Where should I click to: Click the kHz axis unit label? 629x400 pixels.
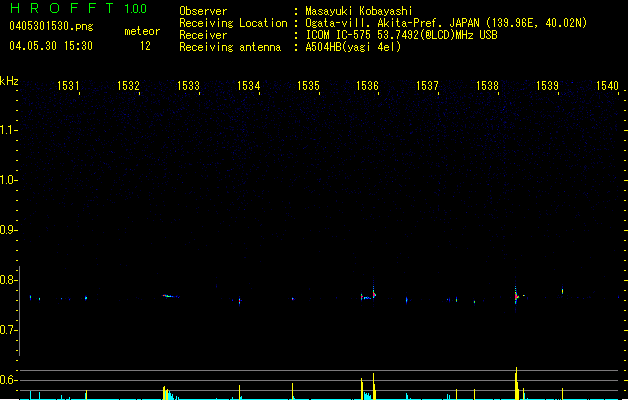(9, 81)
